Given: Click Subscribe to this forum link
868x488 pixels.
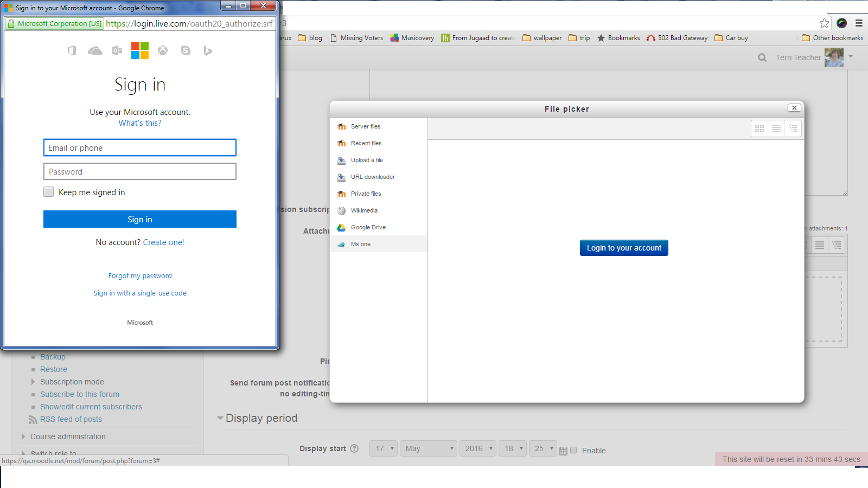Looking at the screenshot, I should click(80, 394).
